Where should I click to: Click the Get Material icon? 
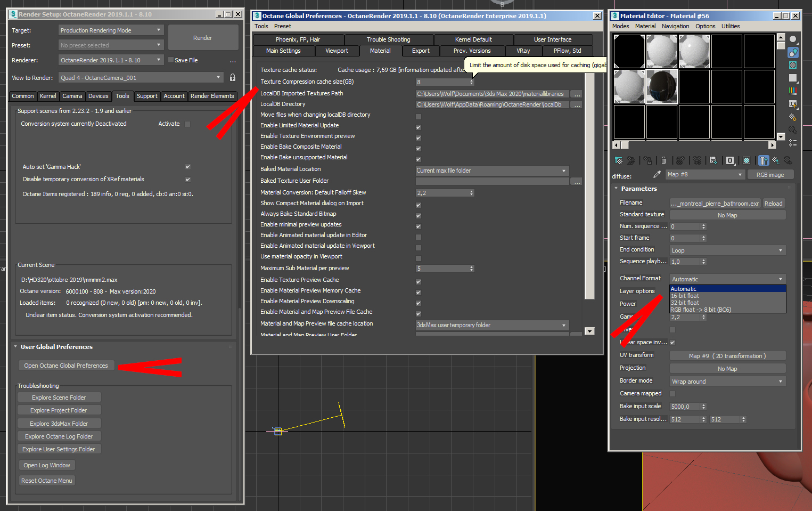click(x=619, y=160)
